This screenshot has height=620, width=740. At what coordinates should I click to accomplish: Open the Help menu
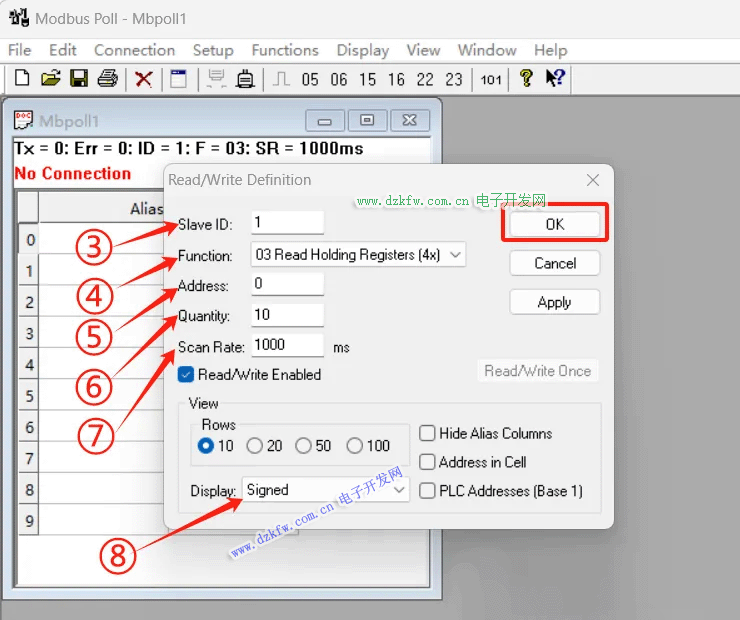(x=550, y=50)
